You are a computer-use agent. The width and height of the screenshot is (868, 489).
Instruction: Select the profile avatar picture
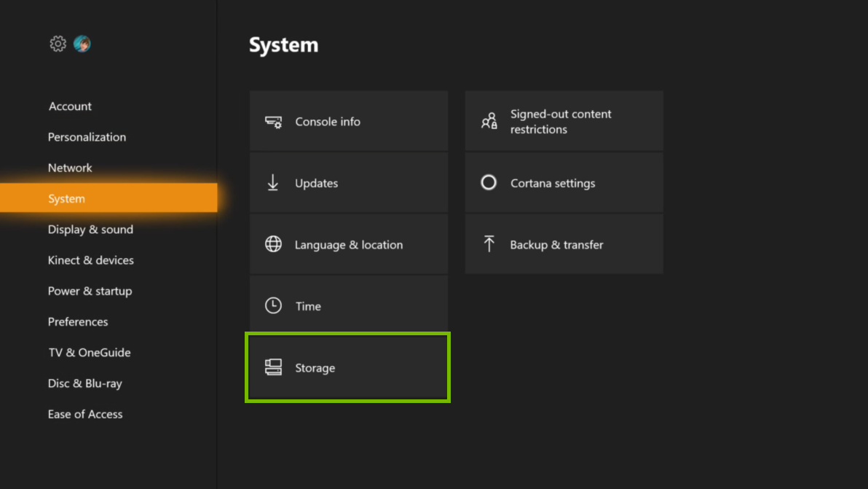point(82,44)
